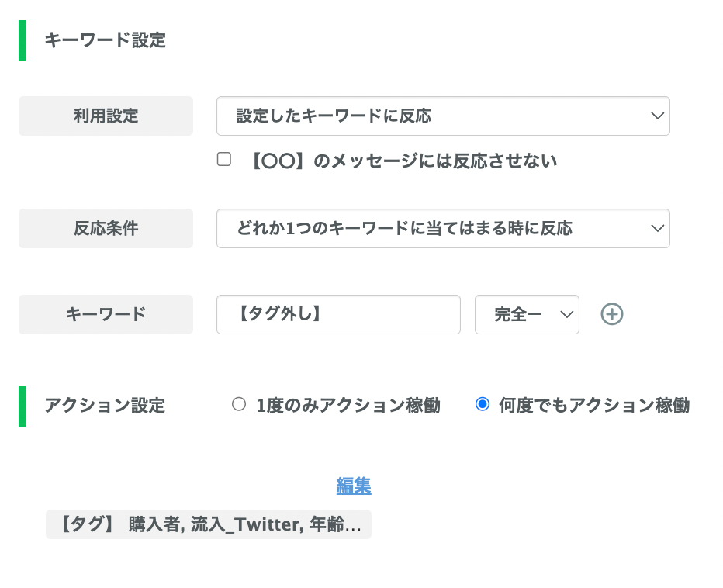Click the アクション設定 section heading

105,406
